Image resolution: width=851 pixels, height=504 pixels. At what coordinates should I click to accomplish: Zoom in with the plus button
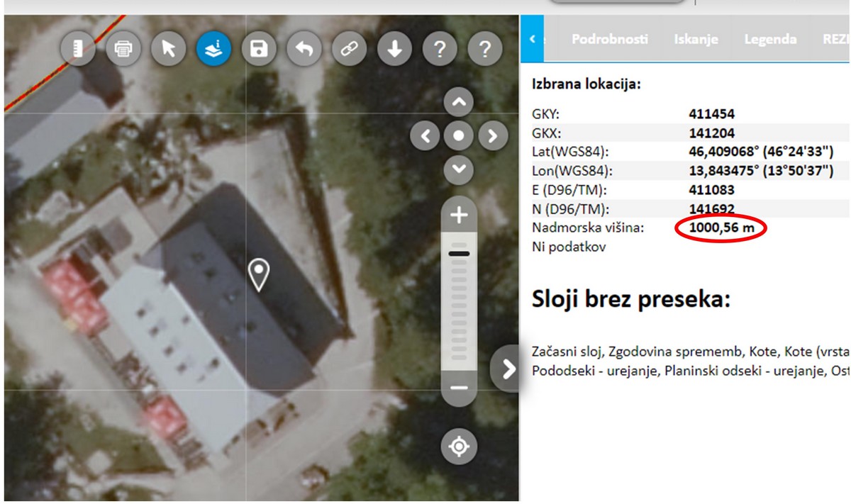pyautogui.click(x=459, y=215)
